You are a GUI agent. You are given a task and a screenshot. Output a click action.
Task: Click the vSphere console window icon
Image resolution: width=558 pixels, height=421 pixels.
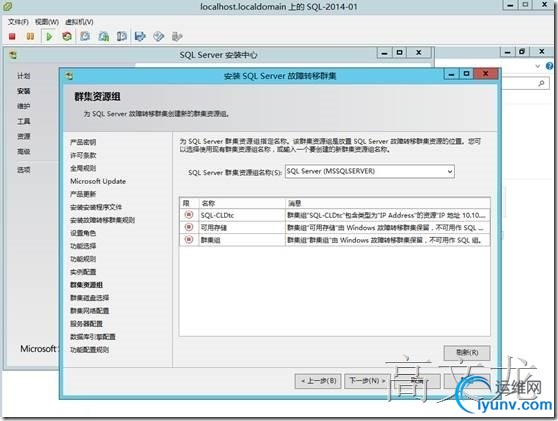point(7,6)
